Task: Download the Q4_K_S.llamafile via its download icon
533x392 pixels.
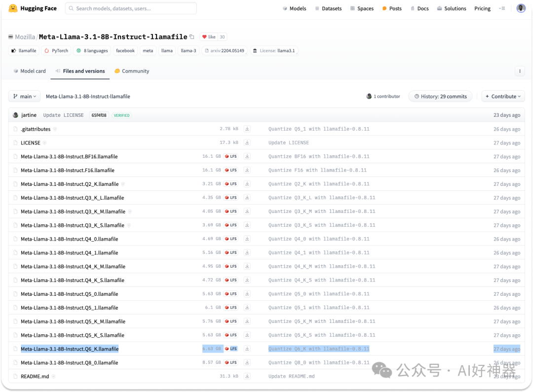Action: coord(247,280)
